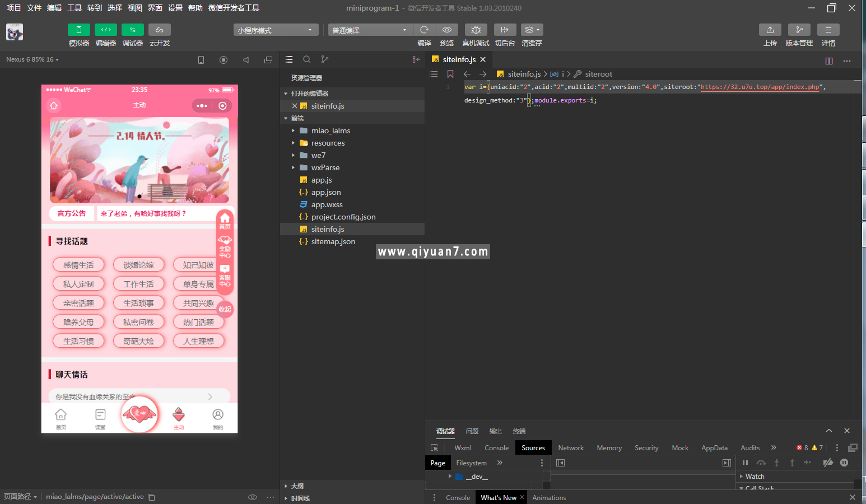Open the 模拟器 simulator panel
The height and width of the screenshot is (504, 866).
[x=79, y=34]
